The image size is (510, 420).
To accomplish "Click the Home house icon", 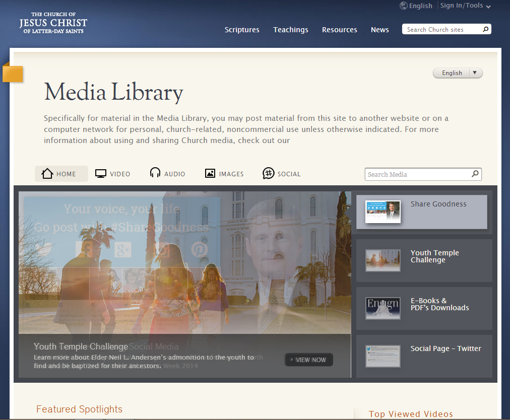I will (x=47, y=174).
